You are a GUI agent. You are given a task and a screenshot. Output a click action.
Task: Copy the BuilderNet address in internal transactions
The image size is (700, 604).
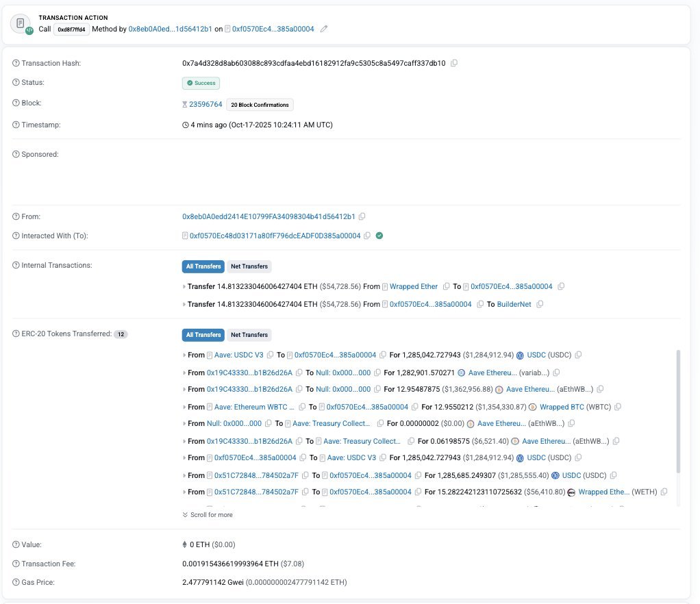540,304
